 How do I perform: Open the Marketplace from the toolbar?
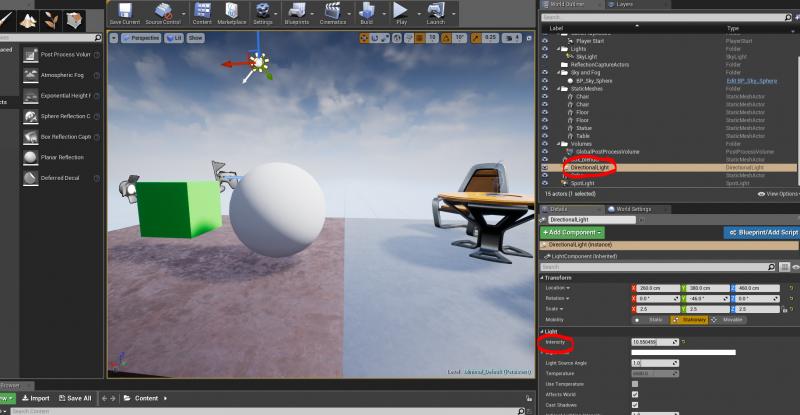click(232, 13)
